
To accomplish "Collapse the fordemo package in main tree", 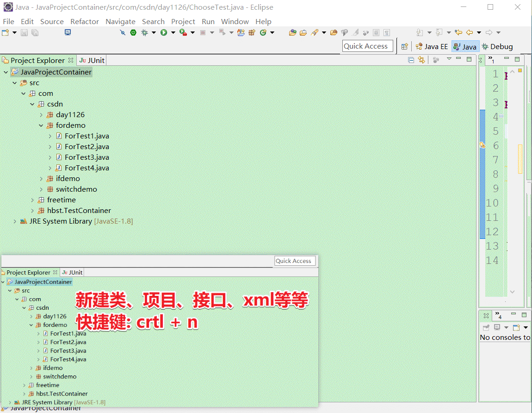I will pos(41,125).
